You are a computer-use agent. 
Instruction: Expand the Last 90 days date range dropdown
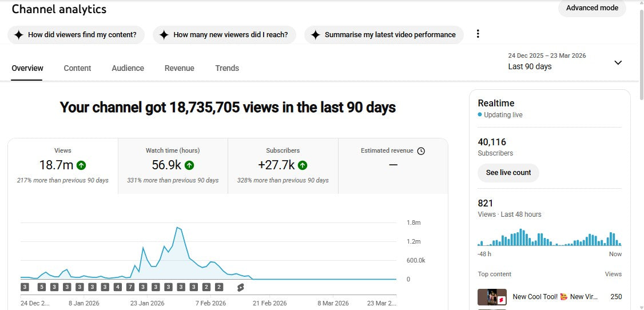tap(618, 63)
